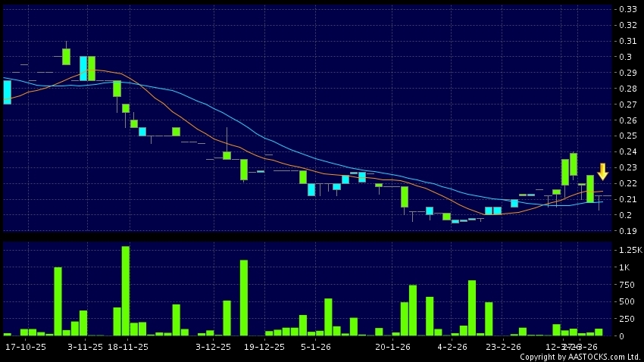Click the 0.33 price axis label
This screenshot has width=644, height=362.
pos(627,9)
